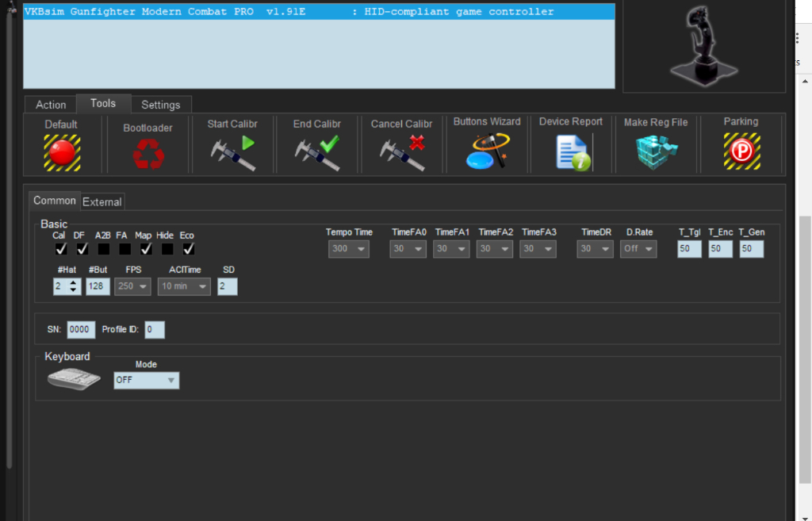Click the Profile ID input field
Viewport: 812px width, 521px height.
[x=155, y=329]
